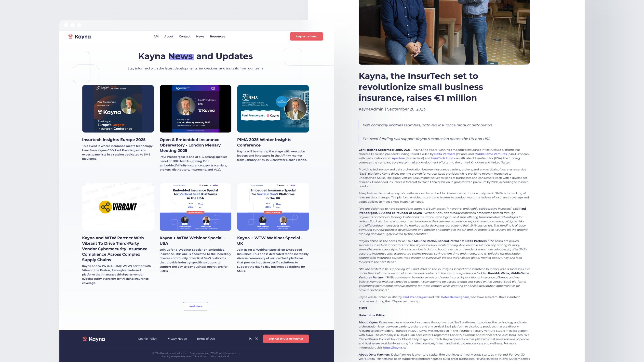Screen dimensions: 644x362
Task: Follow the Delta Partners link
Action: (x=444, y=154)
